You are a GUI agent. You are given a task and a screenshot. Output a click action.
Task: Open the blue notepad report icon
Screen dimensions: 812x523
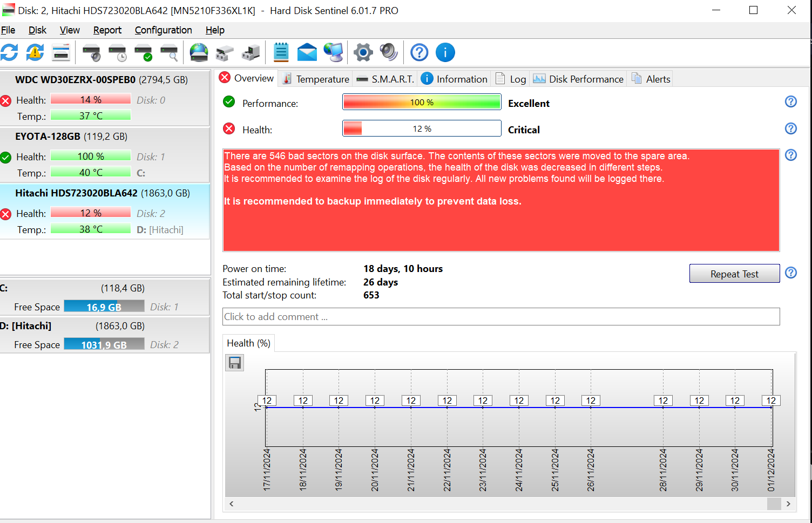pos(281,52)
